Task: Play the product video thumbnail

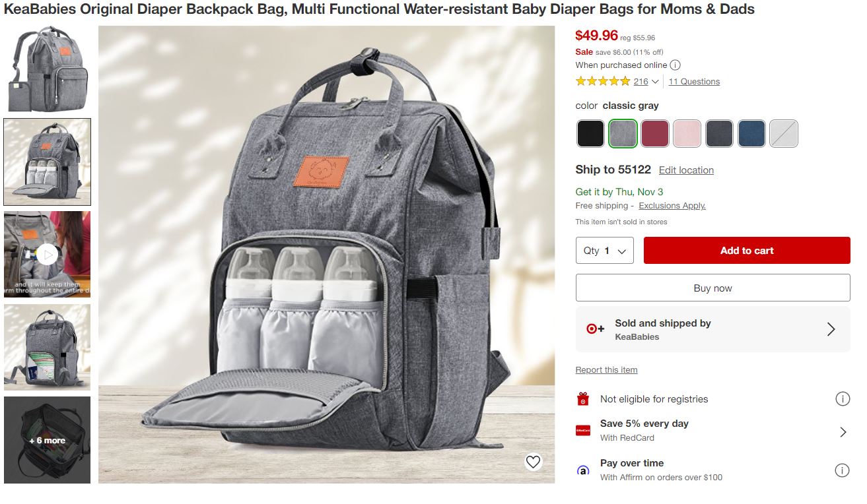Action: (47, 254)
